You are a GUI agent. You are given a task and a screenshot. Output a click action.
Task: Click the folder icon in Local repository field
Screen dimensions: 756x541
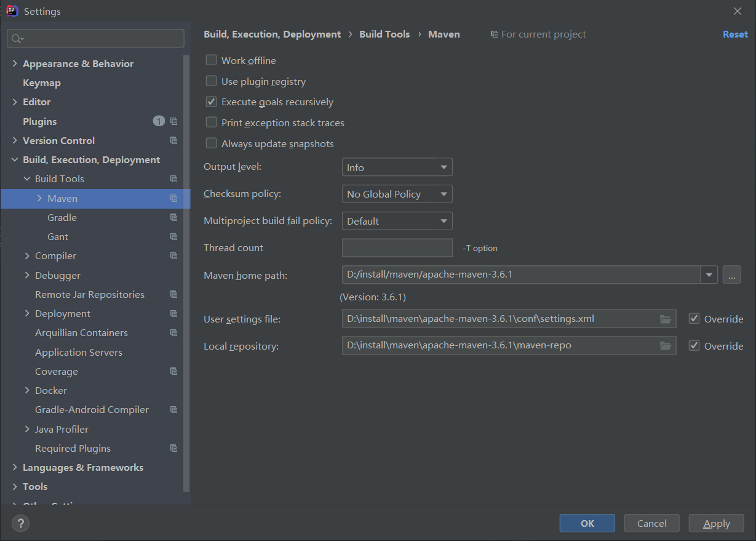pyautogui.click(x=666, y=346)
